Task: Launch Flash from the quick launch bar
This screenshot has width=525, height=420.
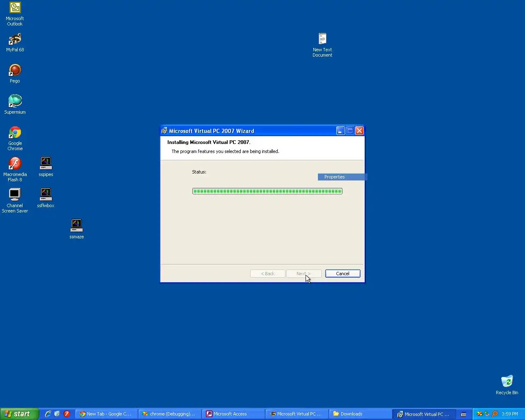Action: tap(67, 414)
